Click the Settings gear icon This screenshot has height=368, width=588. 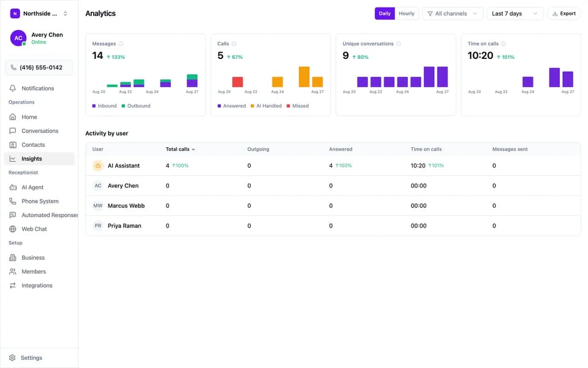12,358
